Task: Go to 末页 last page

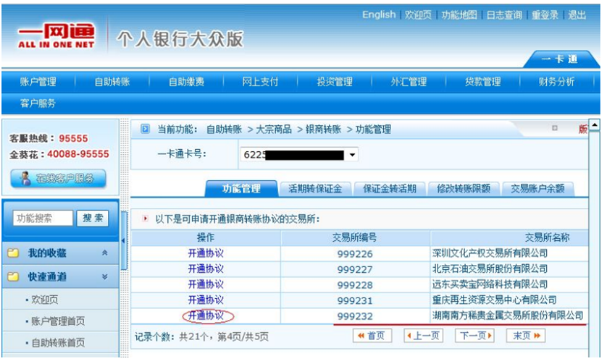Action: click(526, 335)
